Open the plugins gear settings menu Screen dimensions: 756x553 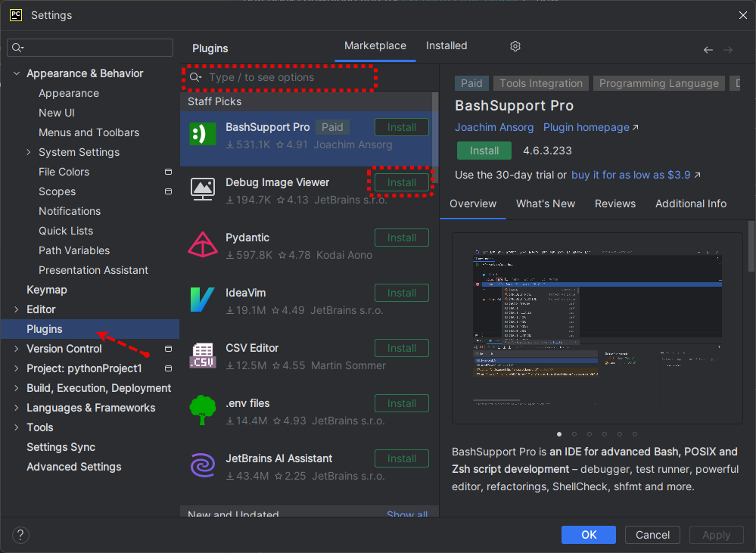point(515,46)
